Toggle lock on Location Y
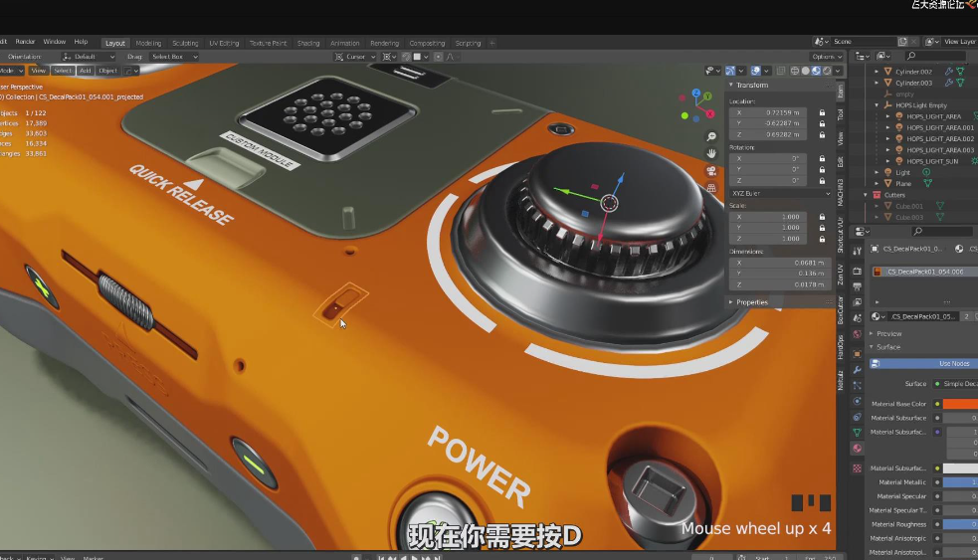 pyautogui.click(x=822, y=123)
